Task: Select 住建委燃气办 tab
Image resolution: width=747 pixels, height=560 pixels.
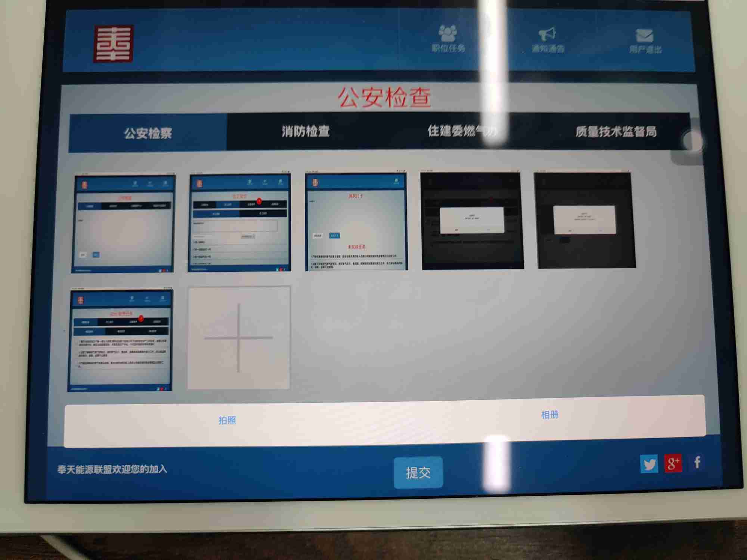Action: coord(462,131)
